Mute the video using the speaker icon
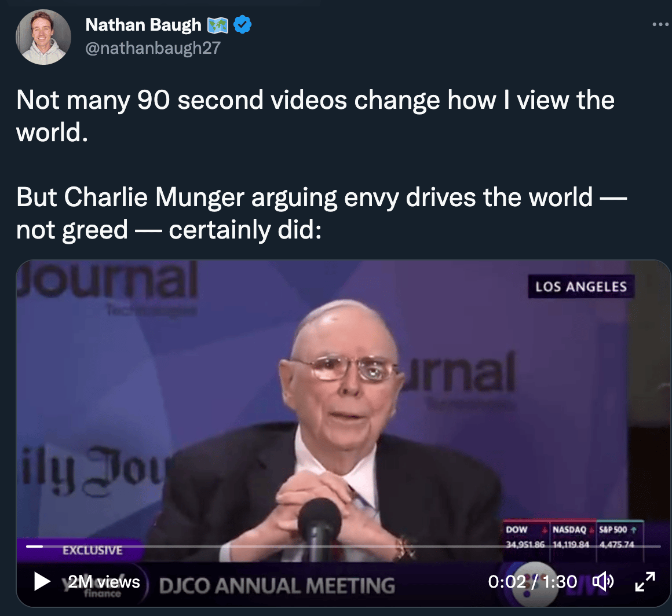672x616 pixels. 603,582
